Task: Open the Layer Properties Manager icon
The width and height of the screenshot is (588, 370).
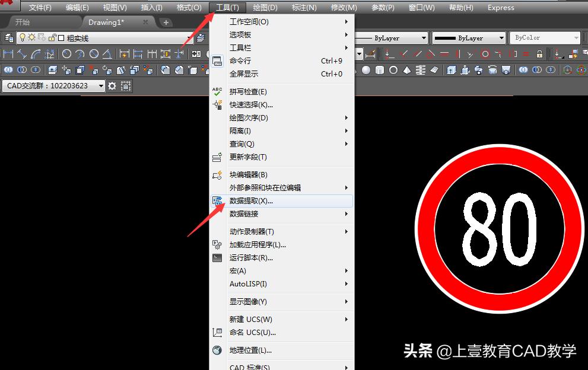Action: [x=8, y=38]
